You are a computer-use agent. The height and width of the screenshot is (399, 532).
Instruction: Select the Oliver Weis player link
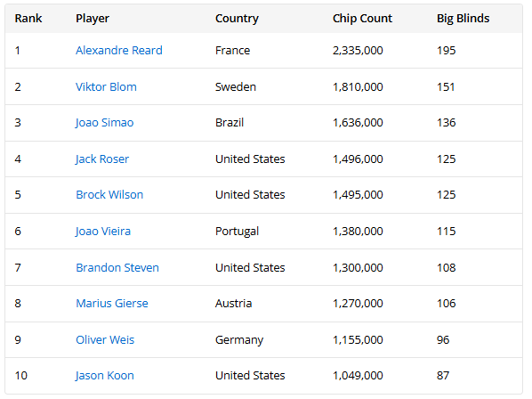tap(105, 340)
